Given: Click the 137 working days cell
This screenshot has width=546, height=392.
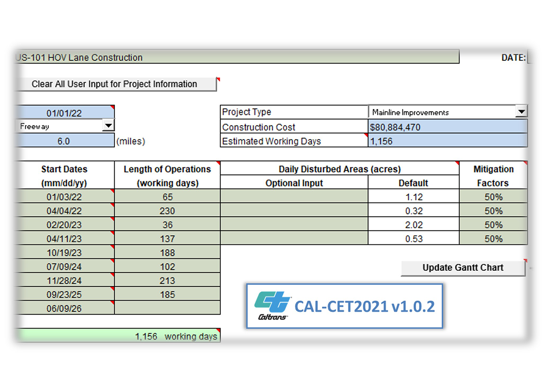Looking at the screenshot, I should point(168,239).
